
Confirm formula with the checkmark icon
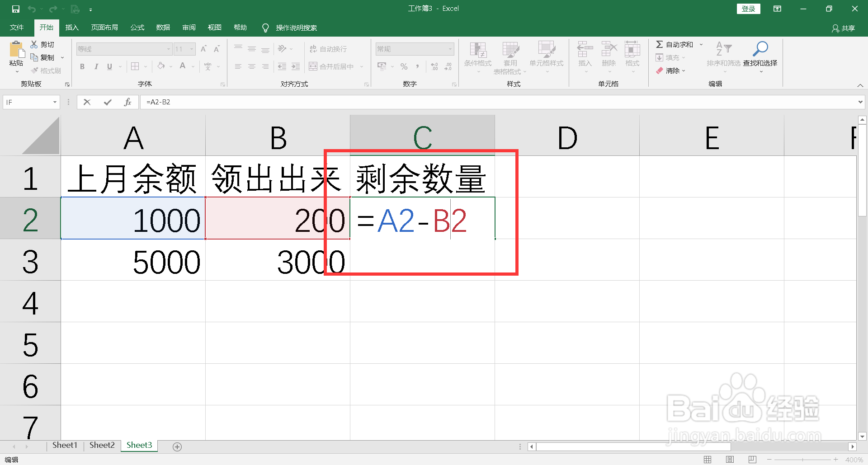click(x=108, y=102)
